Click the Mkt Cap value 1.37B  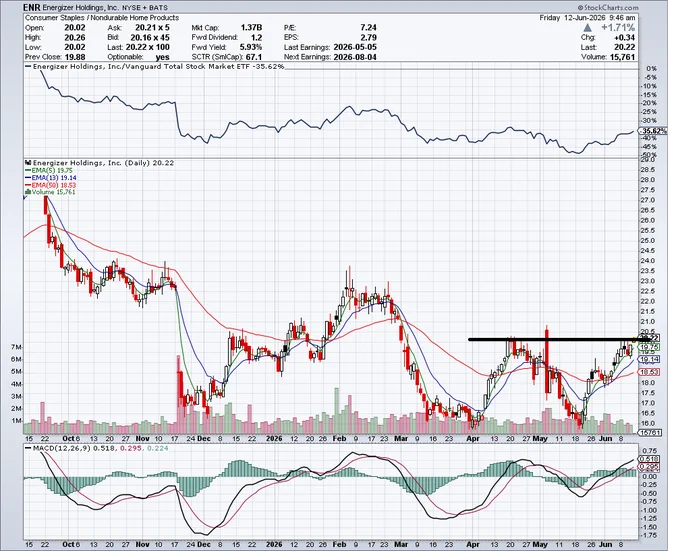point(252,28)
